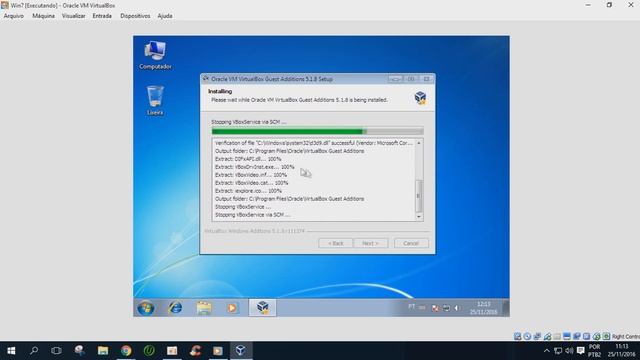Select the Lixeira recycle bin icon
The height and width of the screenshot is (360, 640).
pyautogui.click(x=155, y=100)
